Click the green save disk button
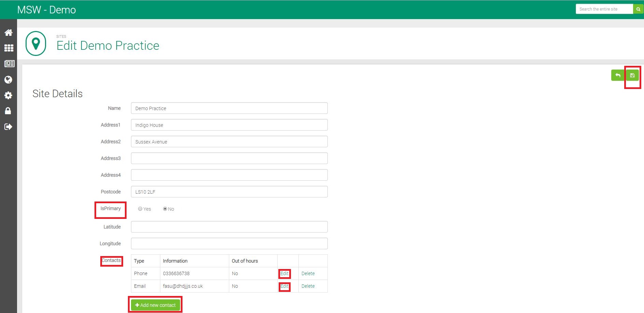Screen dimensions: 644x313 pyautogui.click(x=632, y=75)
